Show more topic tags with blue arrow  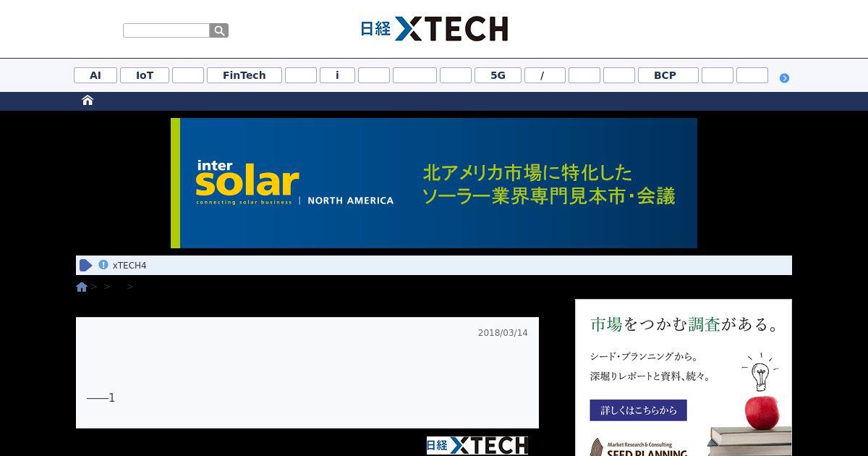(x=784, y=78)
